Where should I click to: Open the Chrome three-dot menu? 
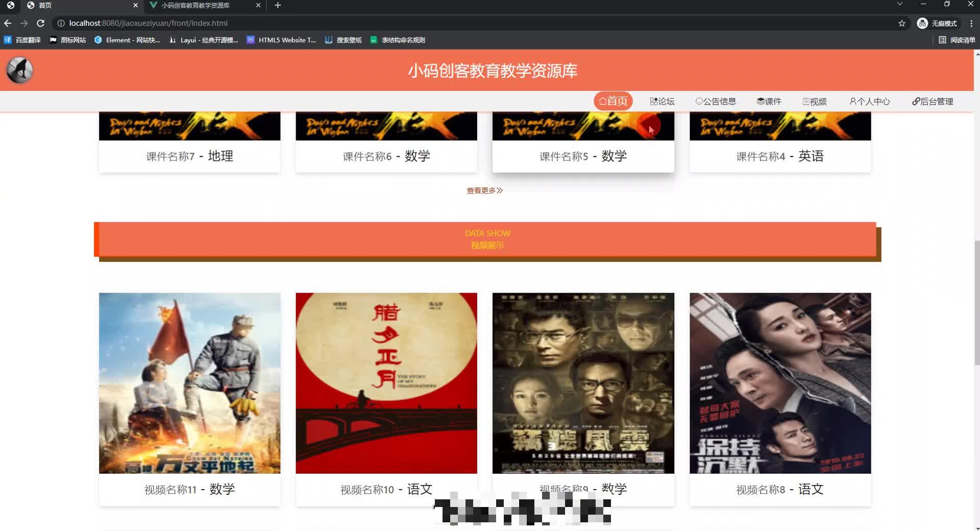tap(971, 23)
